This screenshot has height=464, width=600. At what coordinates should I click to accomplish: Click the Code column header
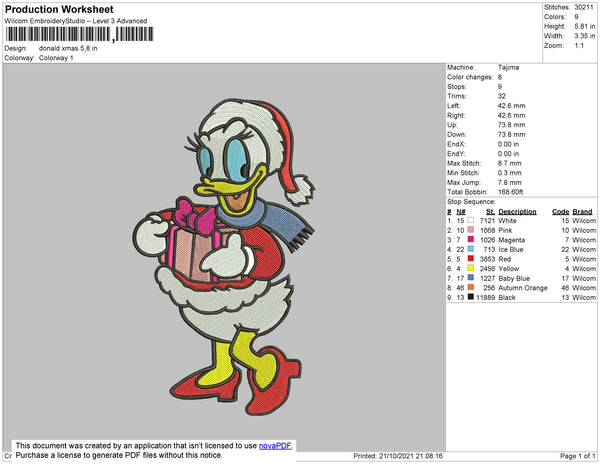click(x=561, y=212)
